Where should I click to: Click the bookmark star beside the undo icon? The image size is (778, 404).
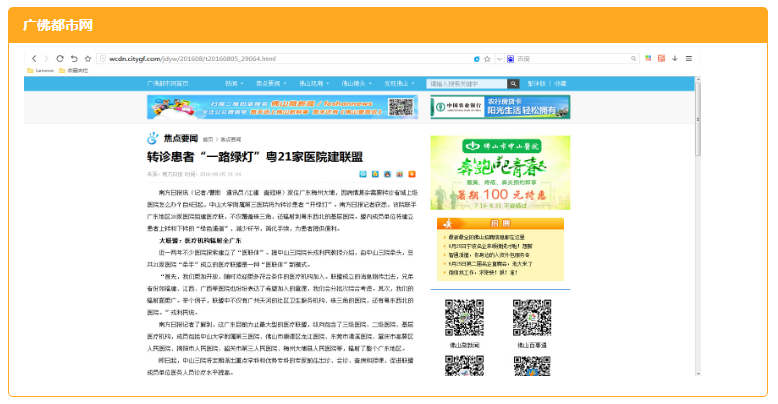point(88,59)
